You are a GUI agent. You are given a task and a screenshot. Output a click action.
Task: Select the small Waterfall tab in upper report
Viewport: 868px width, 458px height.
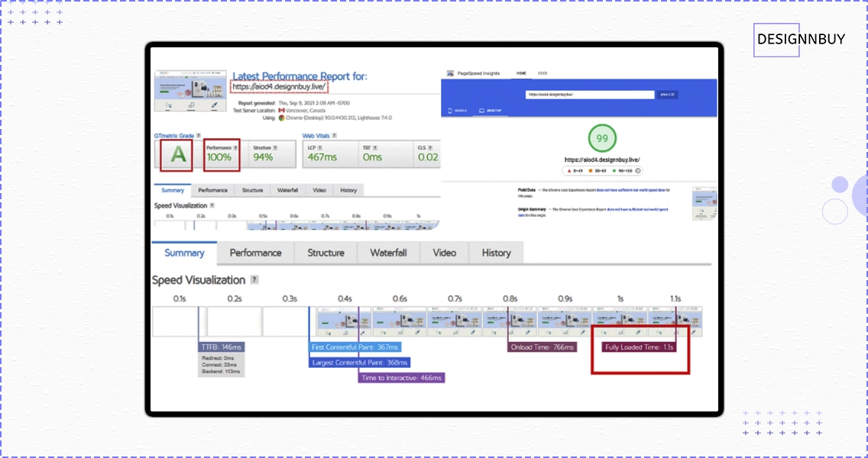point(288,190)
